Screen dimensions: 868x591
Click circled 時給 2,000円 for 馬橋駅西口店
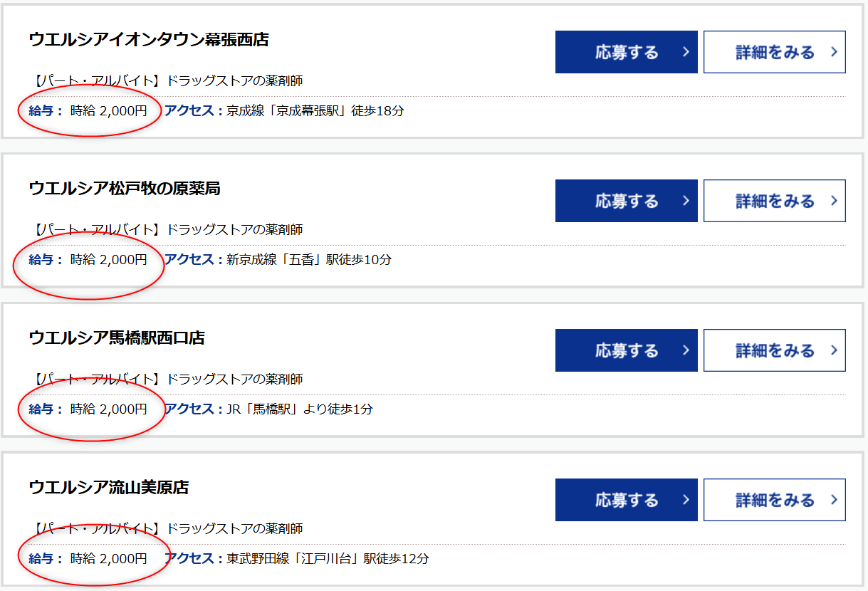click(108, 409)
